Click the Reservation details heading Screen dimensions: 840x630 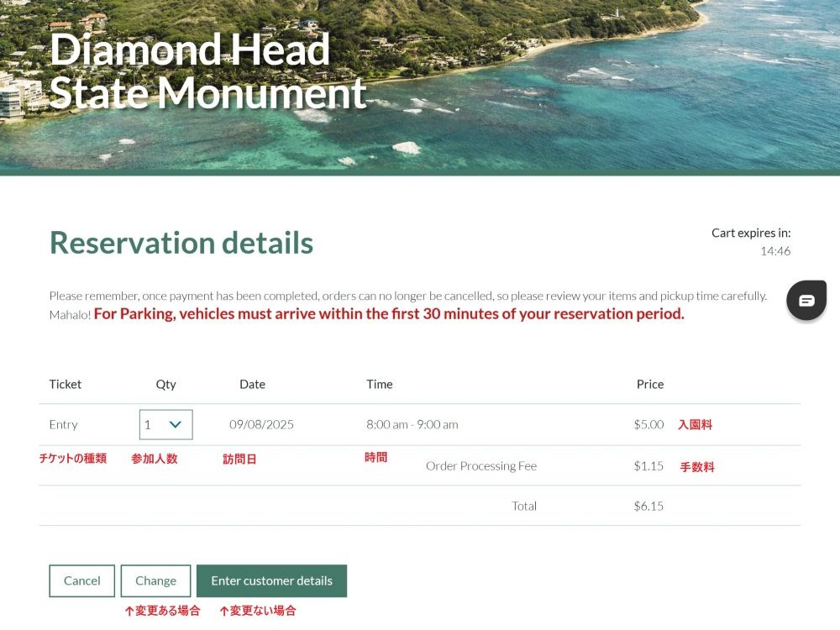181,243
